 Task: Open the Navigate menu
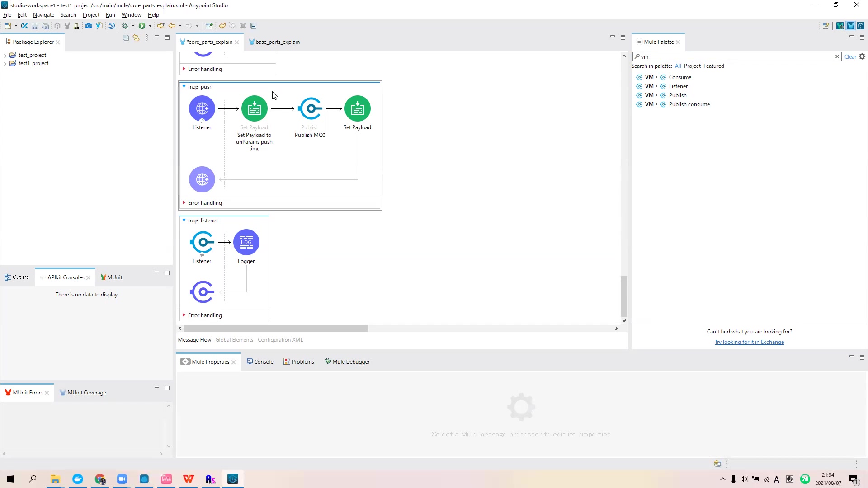43,15
